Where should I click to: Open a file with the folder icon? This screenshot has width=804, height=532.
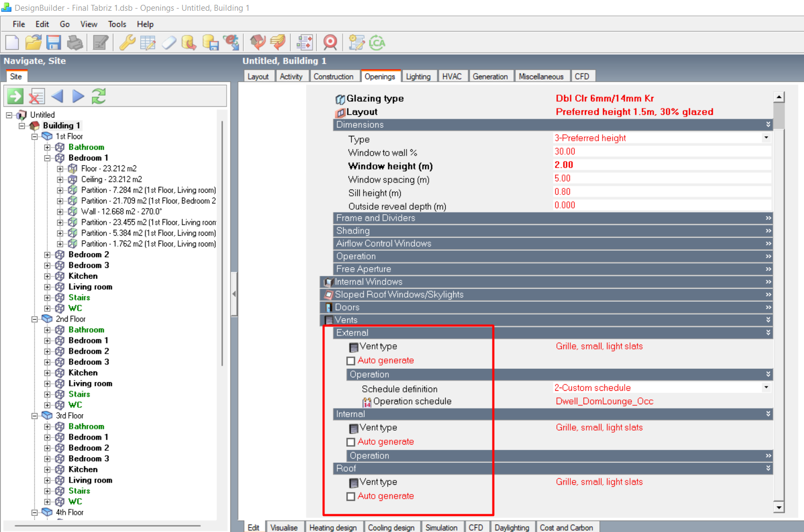(33, 42)
